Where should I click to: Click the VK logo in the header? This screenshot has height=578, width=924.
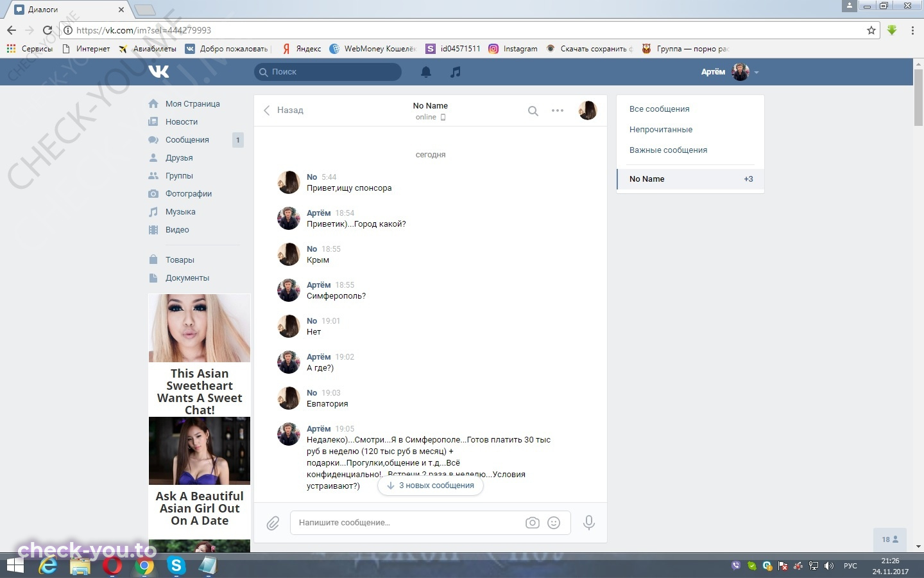(x=158, y=71)
